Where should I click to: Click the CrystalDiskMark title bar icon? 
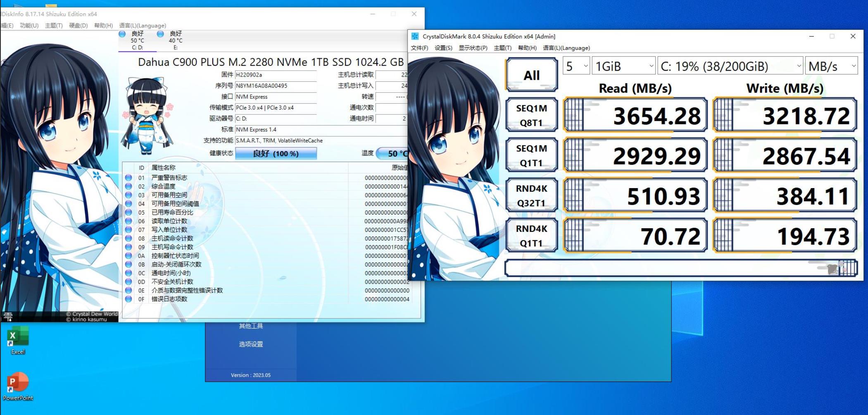click(x=415, y=36)
